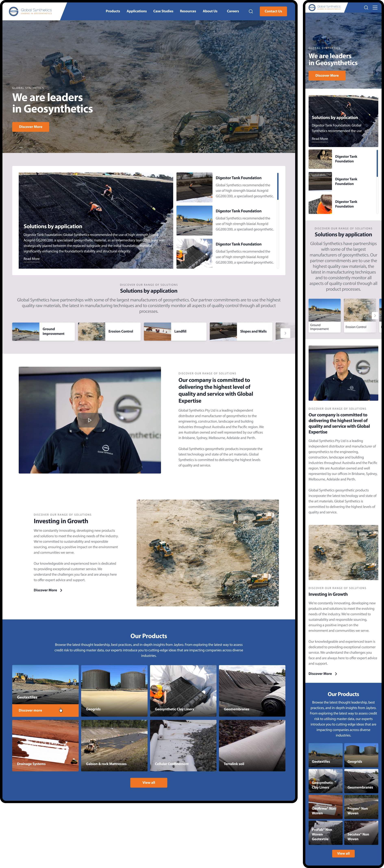Open the Landfill application card
This screenshot has height=868, width=384.
(x=175, y=331)
